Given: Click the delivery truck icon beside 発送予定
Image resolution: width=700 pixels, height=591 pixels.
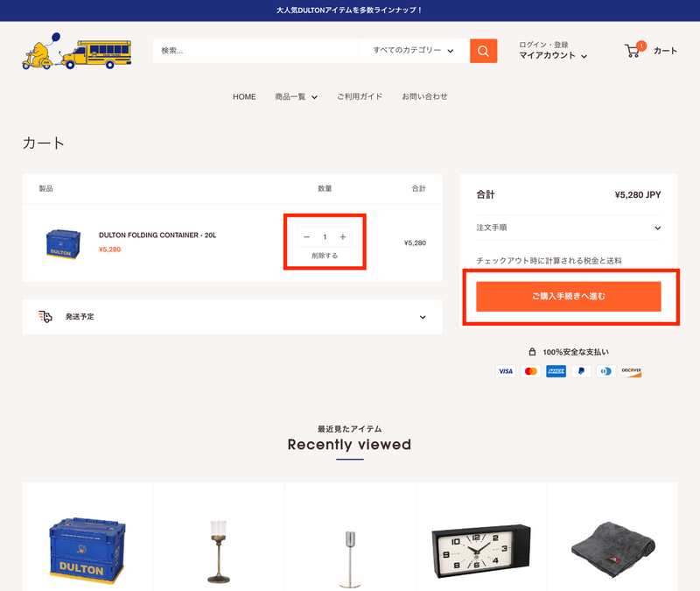Looking at the screenshot, I should coord(45,317).
